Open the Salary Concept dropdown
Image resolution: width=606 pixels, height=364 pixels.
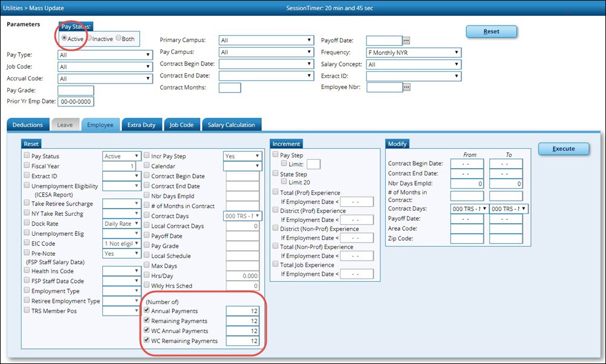(414, 64)
